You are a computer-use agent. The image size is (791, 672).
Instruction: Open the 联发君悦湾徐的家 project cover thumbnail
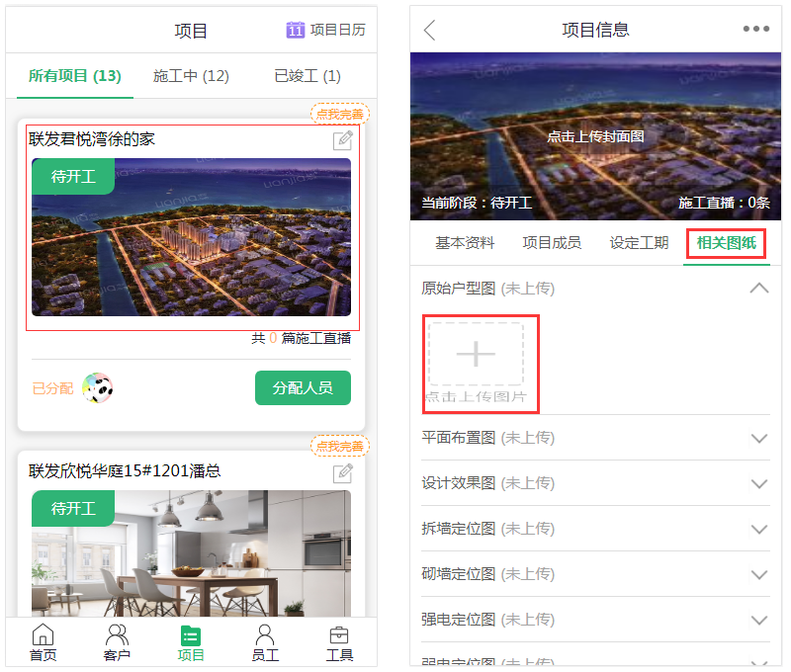coord(191,237)
